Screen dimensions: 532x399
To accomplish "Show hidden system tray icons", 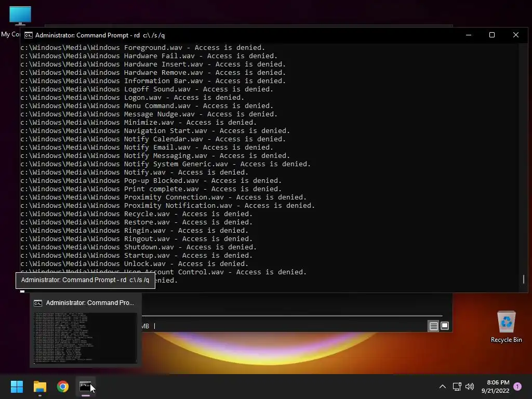I will [x=443, y=387].
